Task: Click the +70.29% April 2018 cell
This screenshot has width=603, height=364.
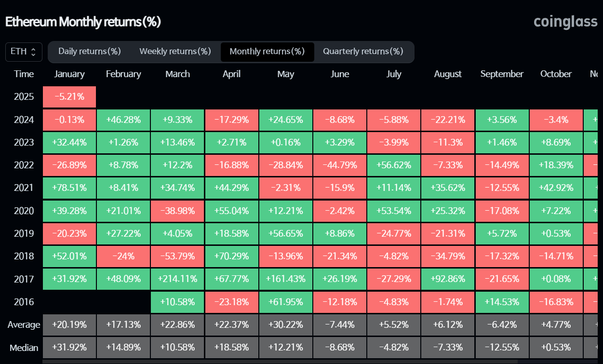Action: (231, 256)
